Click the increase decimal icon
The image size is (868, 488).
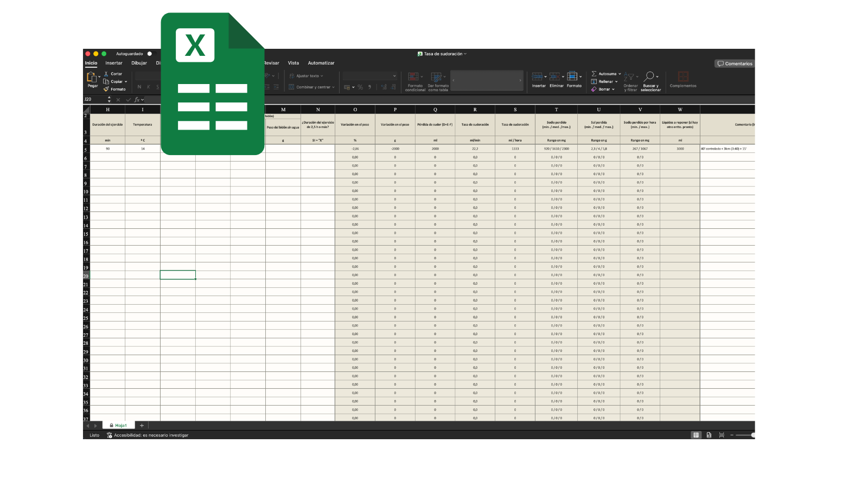click(x=384, y=87)
